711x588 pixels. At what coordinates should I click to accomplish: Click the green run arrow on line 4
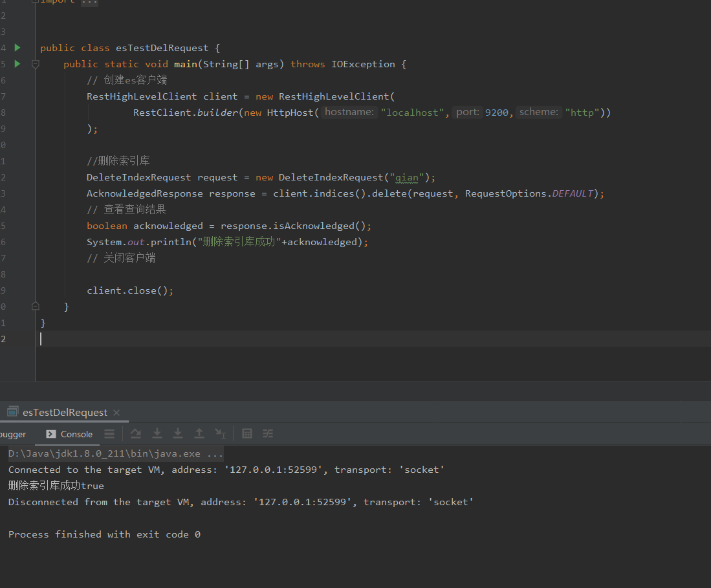point(17,47)
